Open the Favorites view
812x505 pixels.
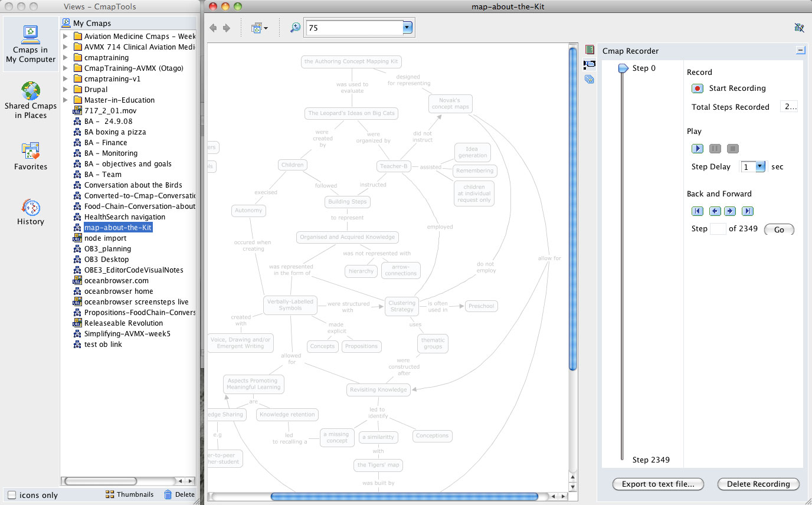pos(30,155)
